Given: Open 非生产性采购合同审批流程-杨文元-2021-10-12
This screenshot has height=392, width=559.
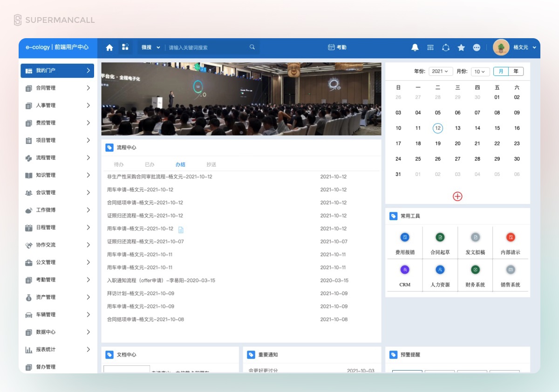Looking at the screenshot, I should (160, 177).
